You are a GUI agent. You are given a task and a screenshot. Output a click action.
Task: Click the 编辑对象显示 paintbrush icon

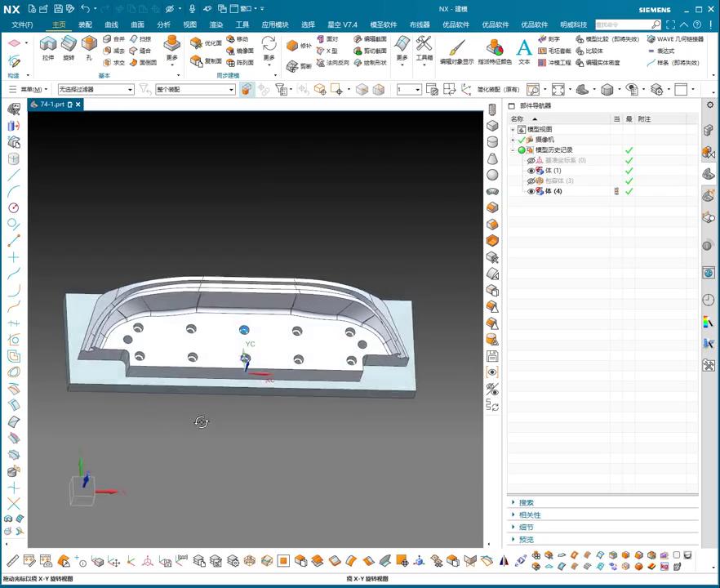click(456, 47)
